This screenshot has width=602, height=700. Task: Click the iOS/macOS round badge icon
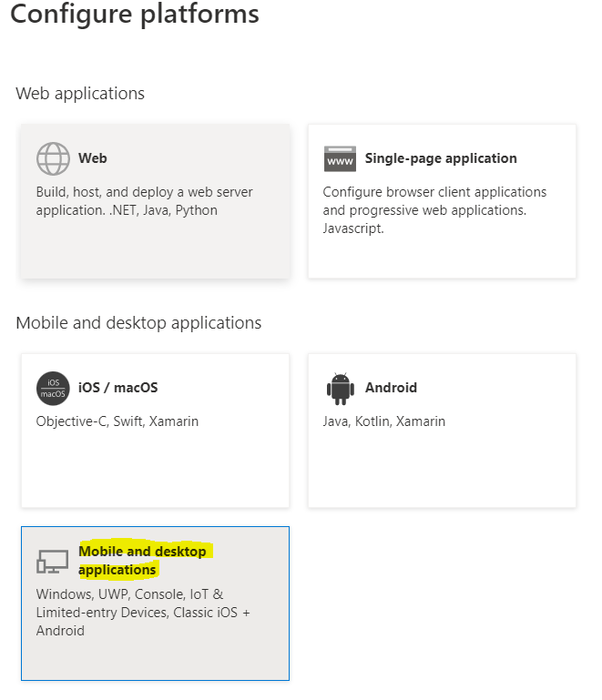53,388
